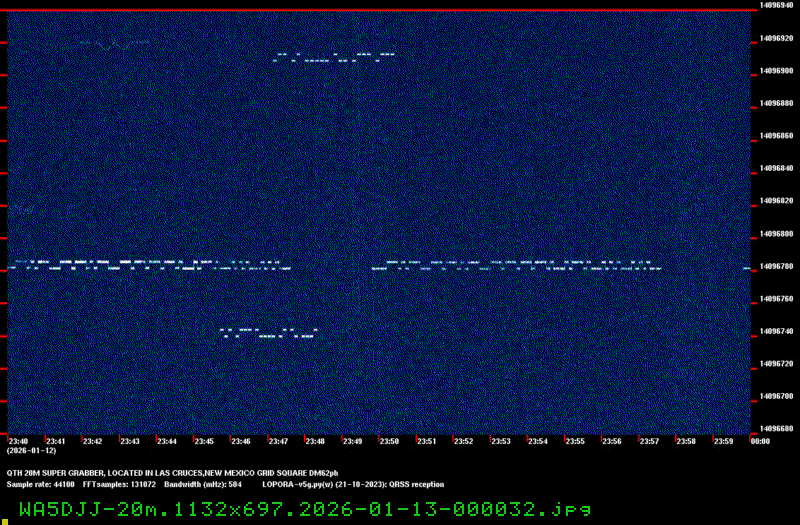Click the 14096920 frequency label
The image size is (800, 525).
tap(777, 38)
